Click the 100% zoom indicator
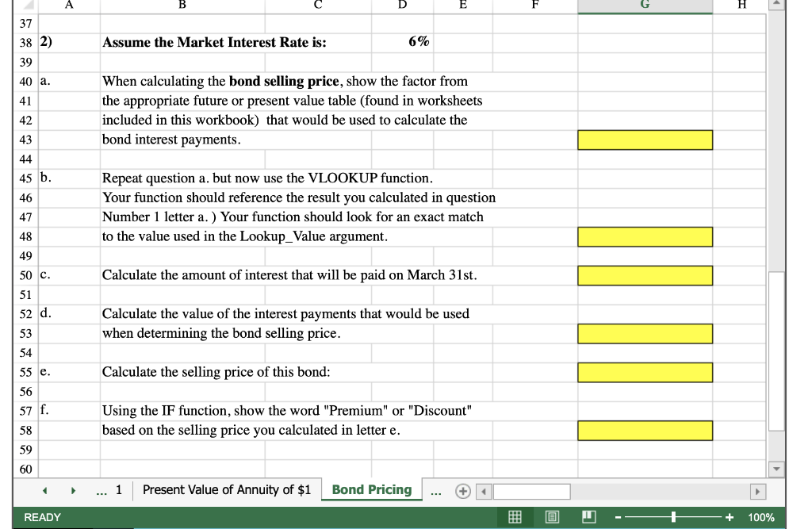Screen dimensions: 812x529 click(x=761, y=516)
